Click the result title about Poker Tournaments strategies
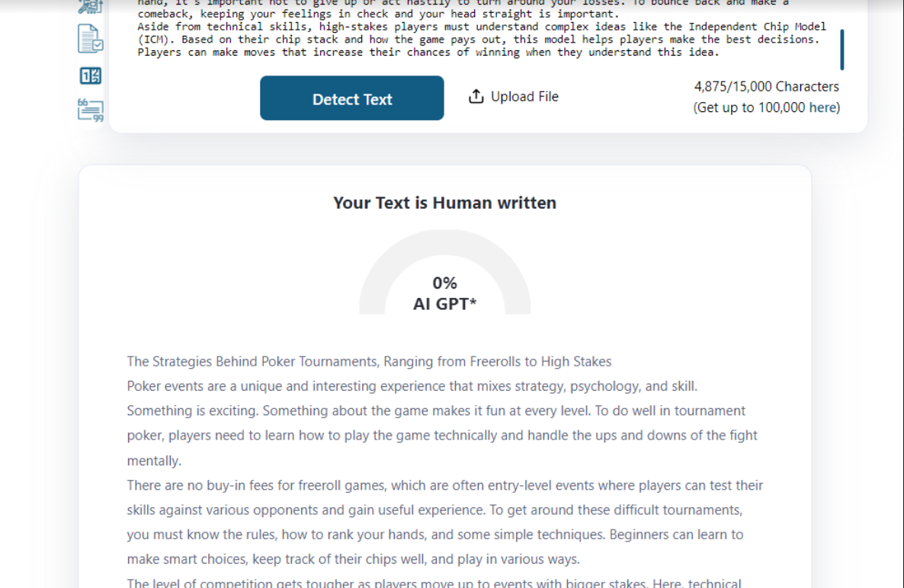Image resolution: width=904 pixels, height=588 pixels. point(369,361)
